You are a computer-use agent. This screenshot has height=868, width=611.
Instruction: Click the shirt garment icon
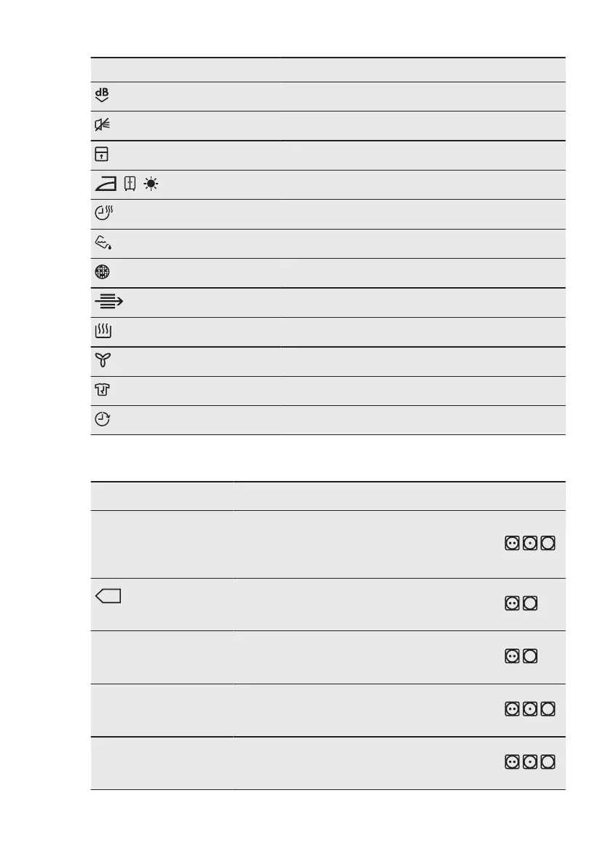102,391
